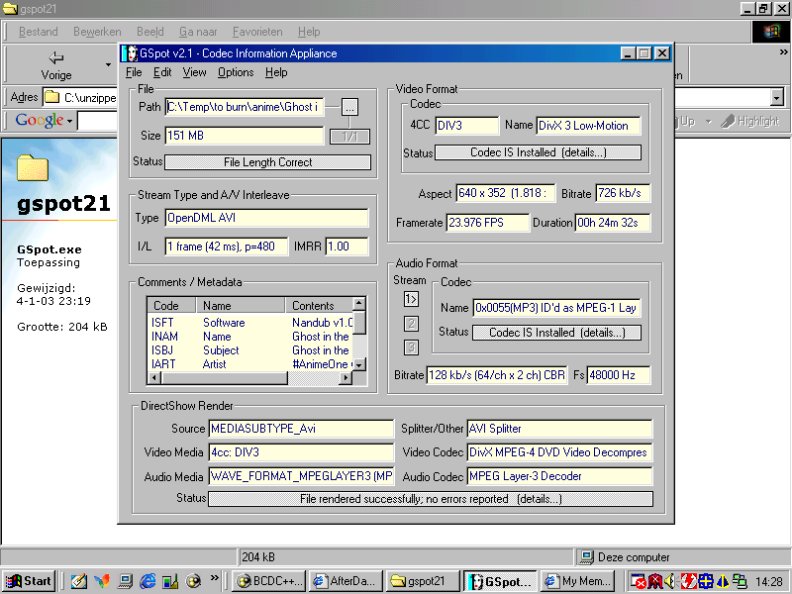The image size is (792, 594).
Task: Select the ISBJ Subject metadata row
Action: point(250,350)
